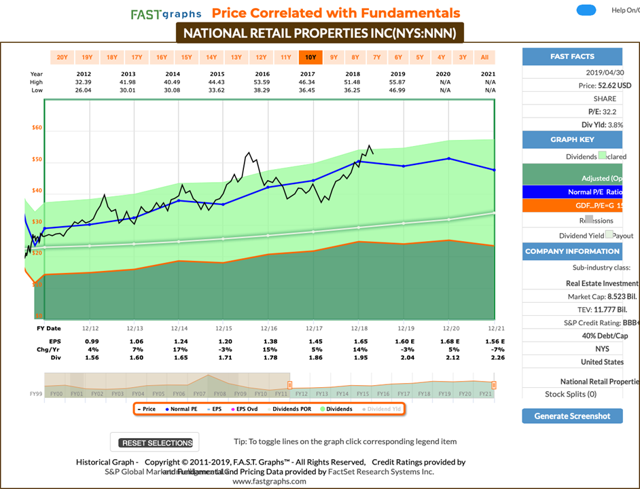Open the FAST FACTS panel header
The width and height of the screenshot is (640, 489).
572,56
